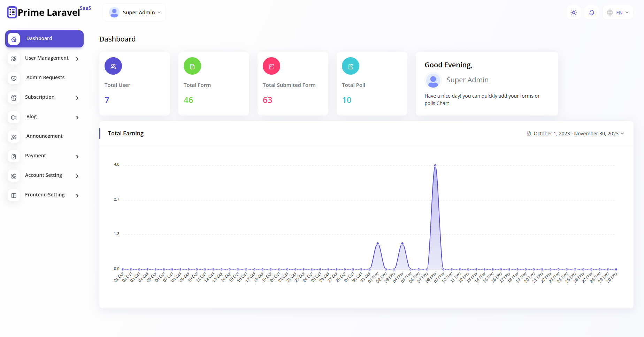Click the Announcement icon in sidebar

pyautogui.click(x=14, y=137)
